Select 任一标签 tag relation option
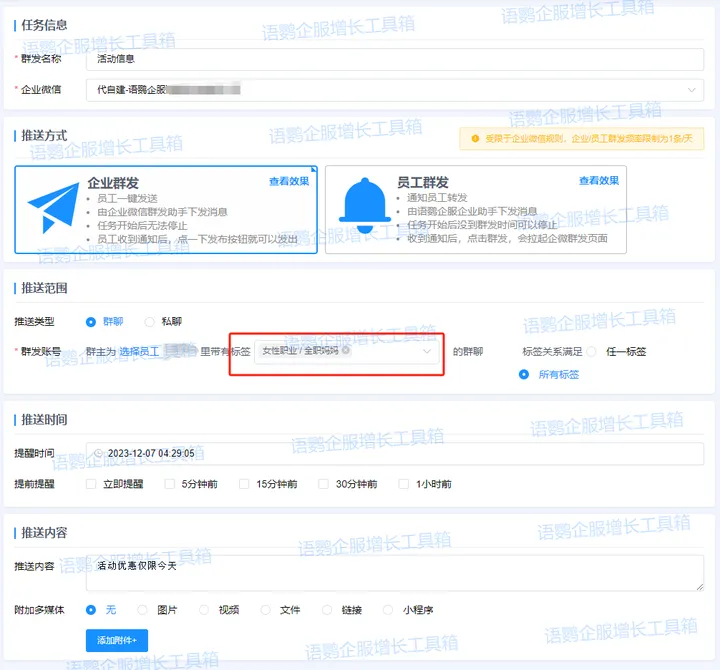Viewport: 720px width, 670px height. (592, 351)
